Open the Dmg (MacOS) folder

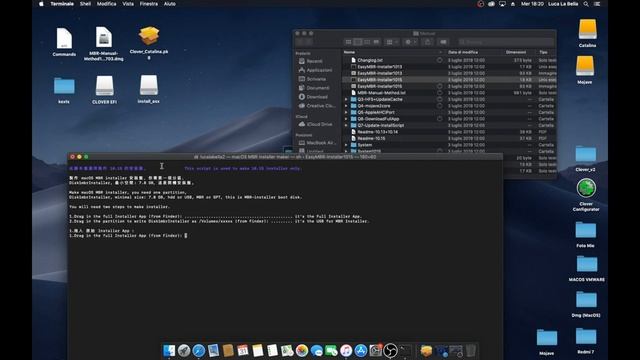tap(586, 300)
